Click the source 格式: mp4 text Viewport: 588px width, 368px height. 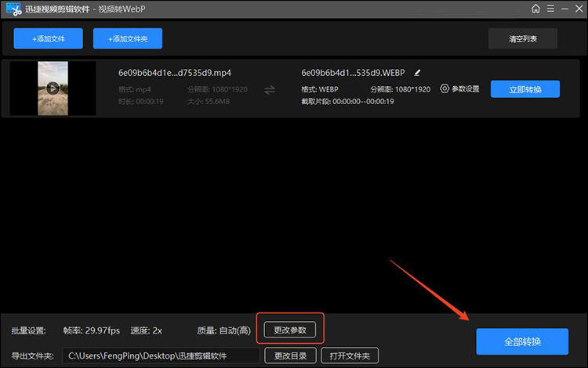click(135, 89)
